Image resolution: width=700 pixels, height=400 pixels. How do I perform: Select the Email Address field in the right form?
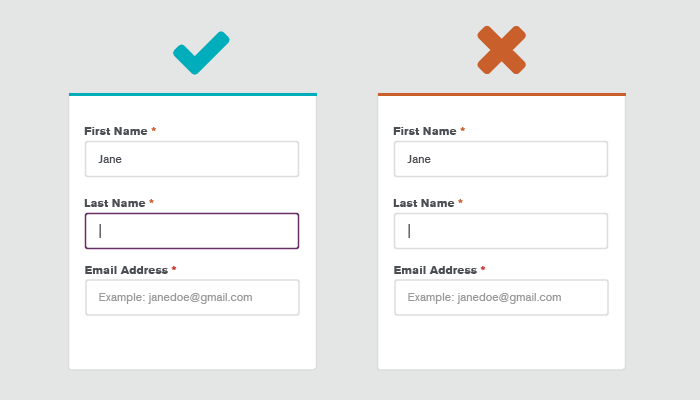(501, 297)
